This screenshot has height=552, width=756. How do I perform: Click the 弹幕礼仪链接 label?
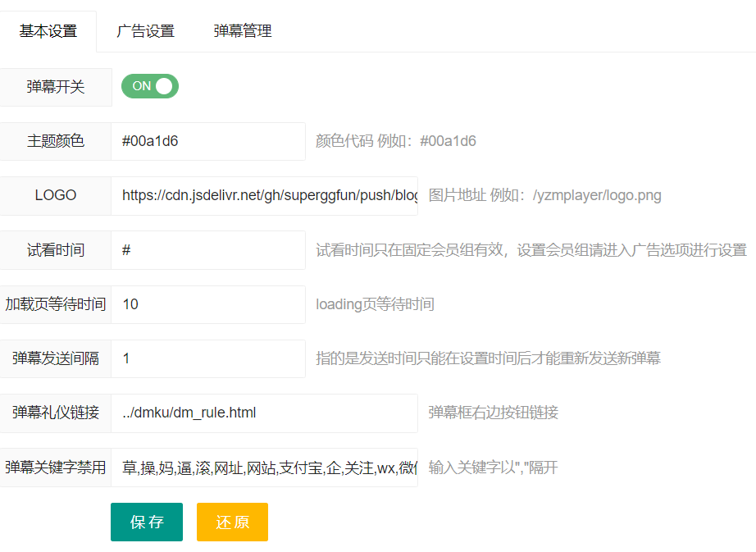coord(56,413)
